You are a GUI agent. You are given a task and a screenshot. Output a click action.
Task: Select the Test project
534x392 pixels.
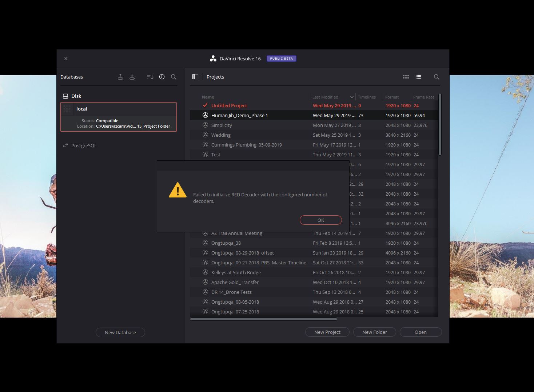314,155
